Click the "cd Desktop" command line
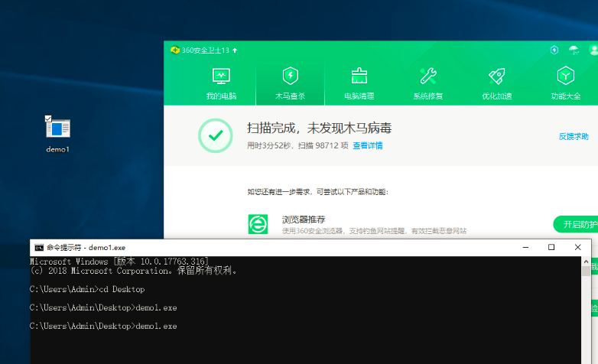This screenshot has width=598, height=364. (x=87, y=289)
